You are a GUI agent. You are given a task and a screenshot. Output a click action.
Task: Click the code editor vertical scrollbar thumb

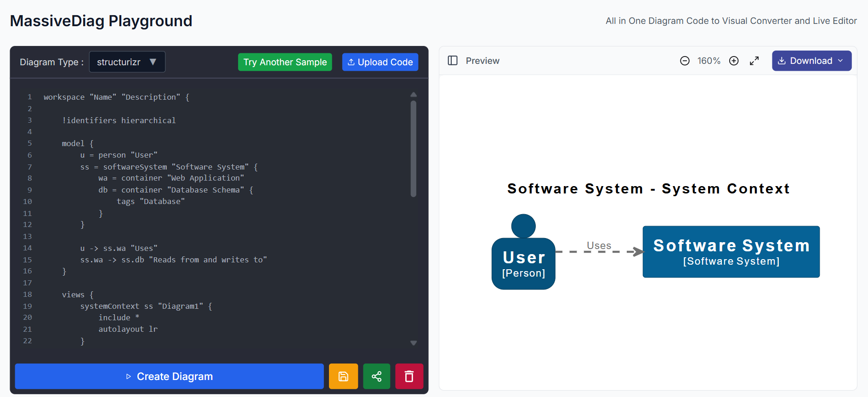pyautogui.click(x=414, y=148)
